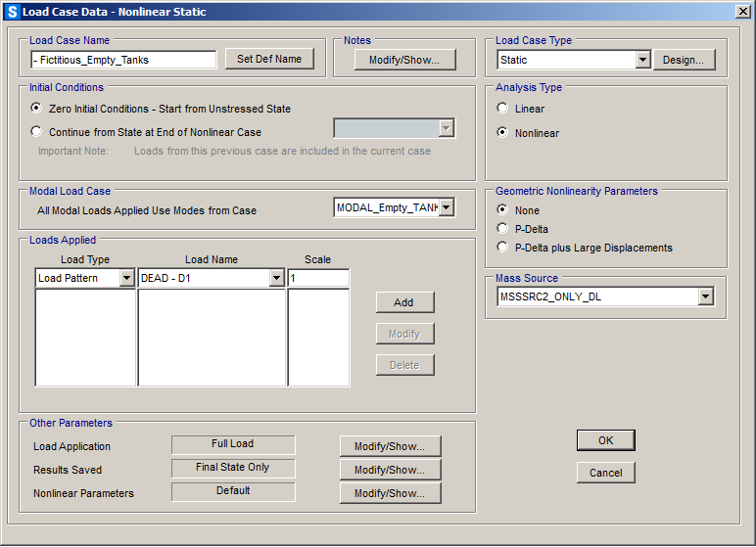Image resolution: width=756 pixels, height=547 pixels.
Task: Click the Set Def Name button
Action: [x=269, y=59]
